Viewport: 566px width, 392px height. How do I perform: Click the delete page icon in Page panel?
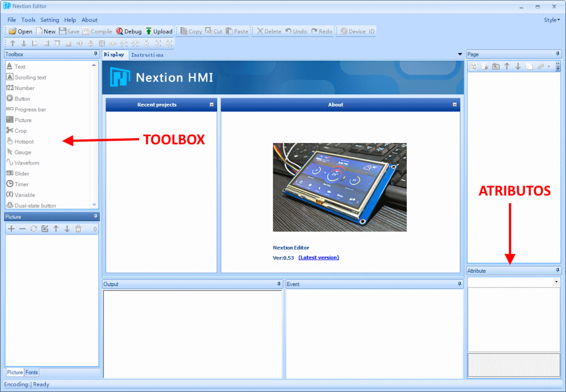tap(485, 66)
